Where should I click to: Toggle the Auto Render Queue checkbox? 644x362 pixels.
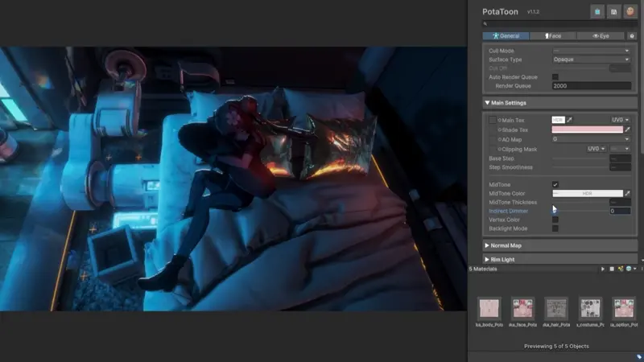[555, 77]
